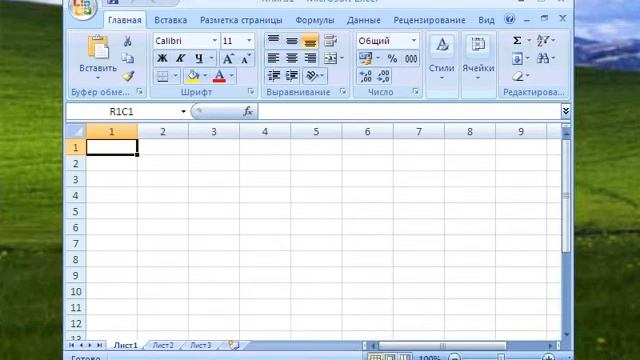Decrease decimal places icon
The width and height of the screenshot is (640, 360).
click(383, 76)
